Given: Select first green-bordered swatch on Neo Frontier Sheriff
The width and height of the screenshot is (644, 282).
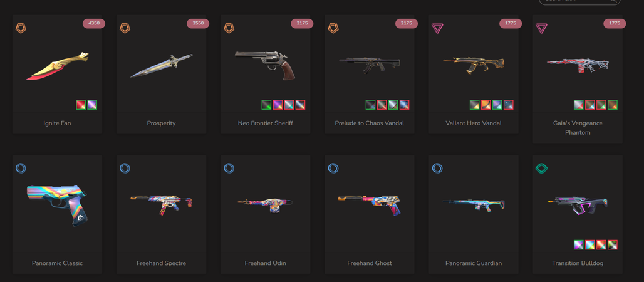Looking at the screenshot, I should (266, 105).
